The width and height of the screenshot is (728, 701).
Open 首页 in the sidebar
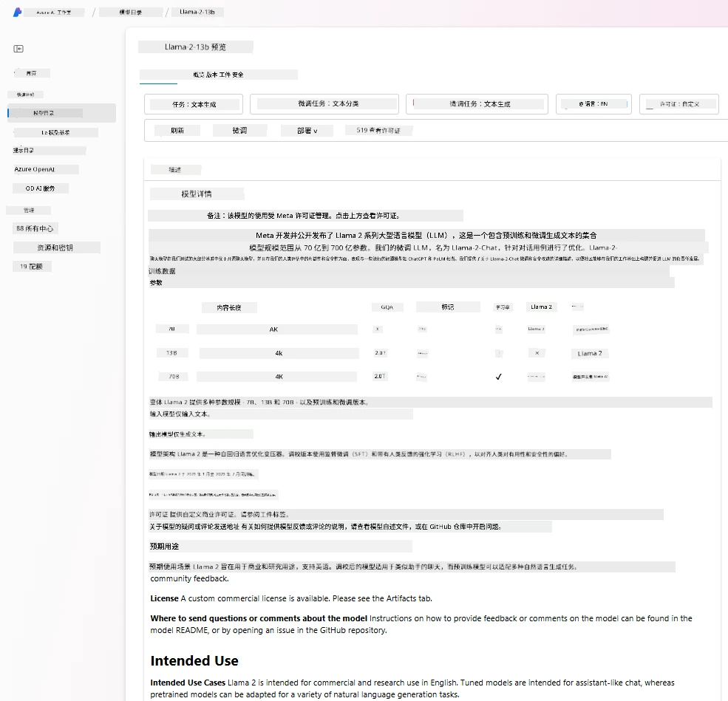tap(32, 73)
